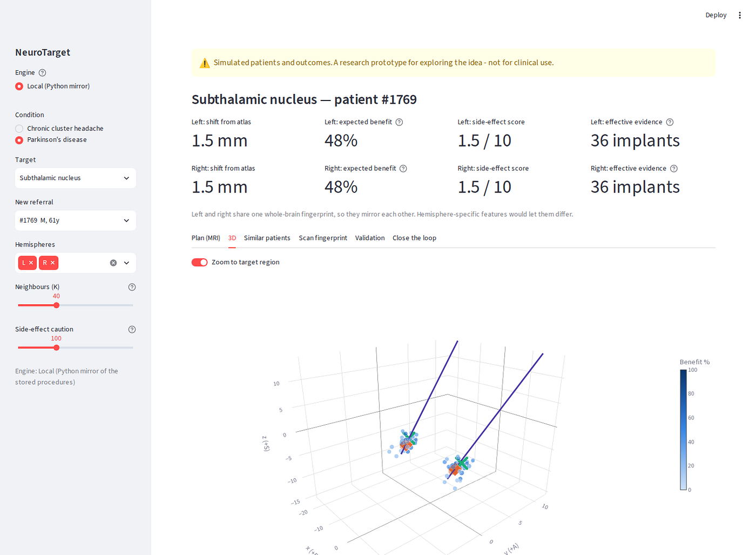Click the 'NeuroTarget' sidebar title

point(43,52)
